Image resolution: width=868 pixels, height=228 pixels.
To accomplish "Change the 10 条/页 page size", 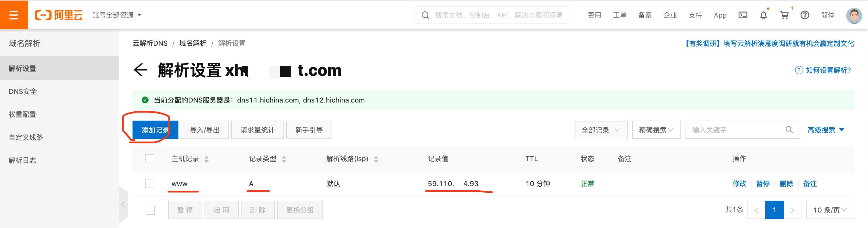I will [x=830, y=210].
